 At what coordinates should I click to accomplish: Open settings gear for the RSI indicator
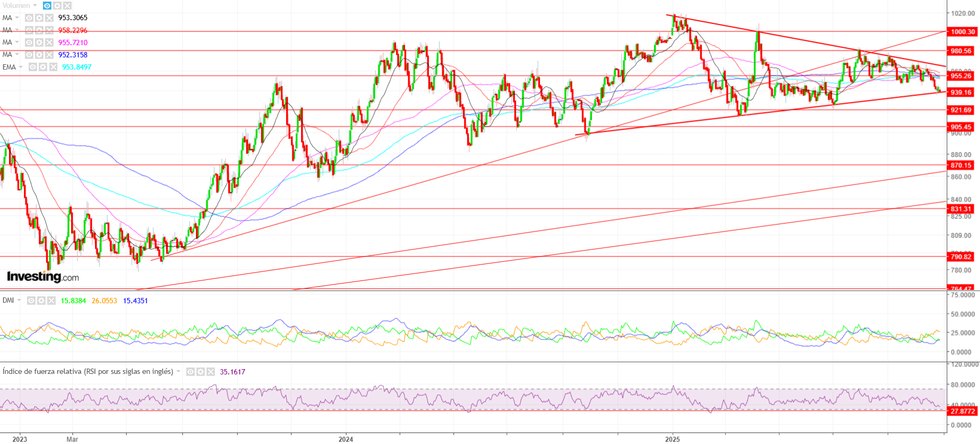(x=201, y=372)
